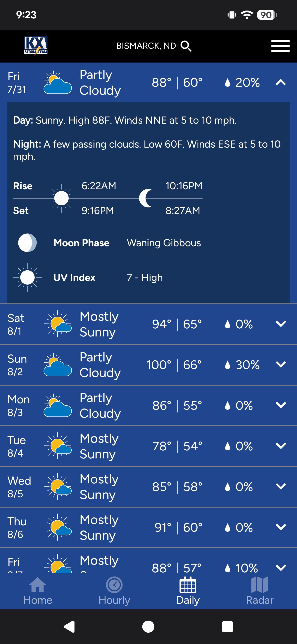Tap the Android home circle button
Image resolution: width=297 pixels, height=644 pixels.
coord(148,626)
